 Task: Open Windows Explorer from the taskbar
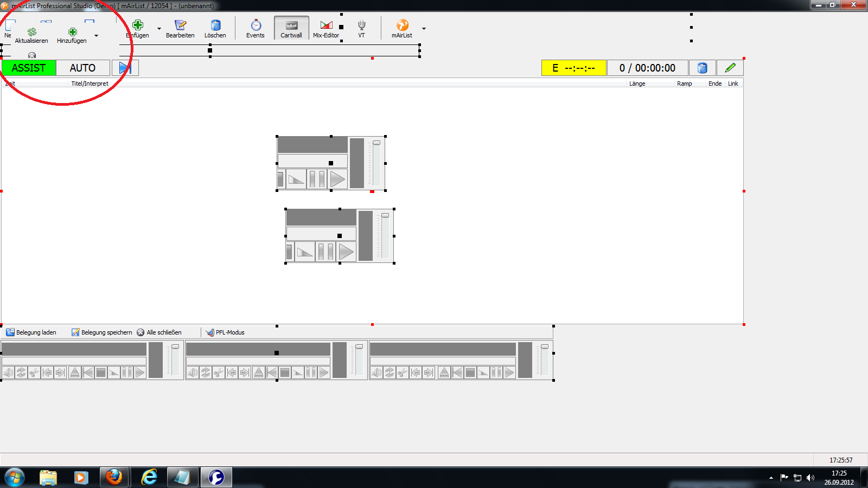48,477
